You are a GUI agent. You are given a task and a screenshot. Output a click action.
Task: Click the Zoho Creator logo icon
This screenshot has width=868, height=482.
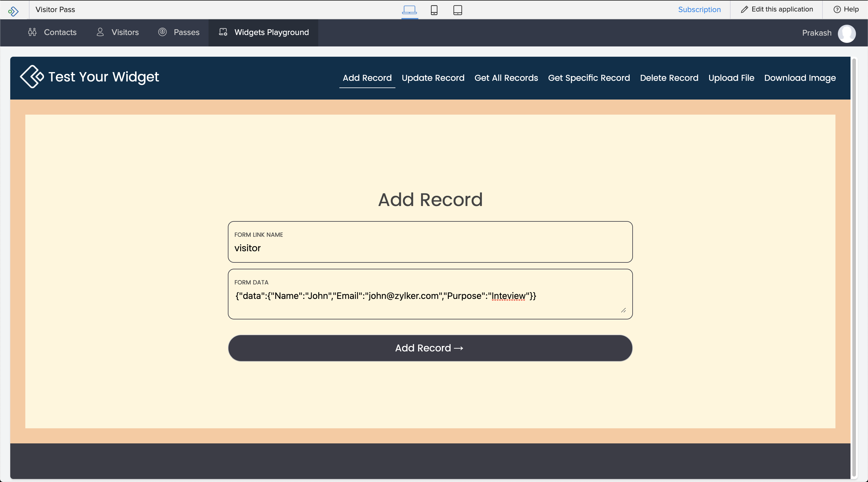point(14,11)
